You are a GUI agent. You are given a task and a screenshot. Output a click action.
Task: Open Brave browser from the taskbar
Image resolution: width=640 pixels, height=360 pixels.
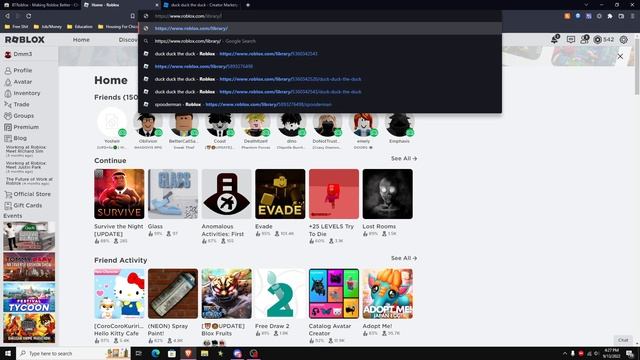pos(188,353)
